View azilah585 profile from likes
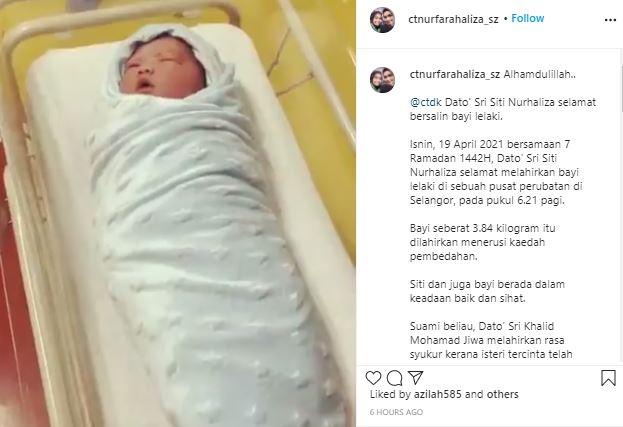Viewport: 623px width, 427px height. point(437,394)
